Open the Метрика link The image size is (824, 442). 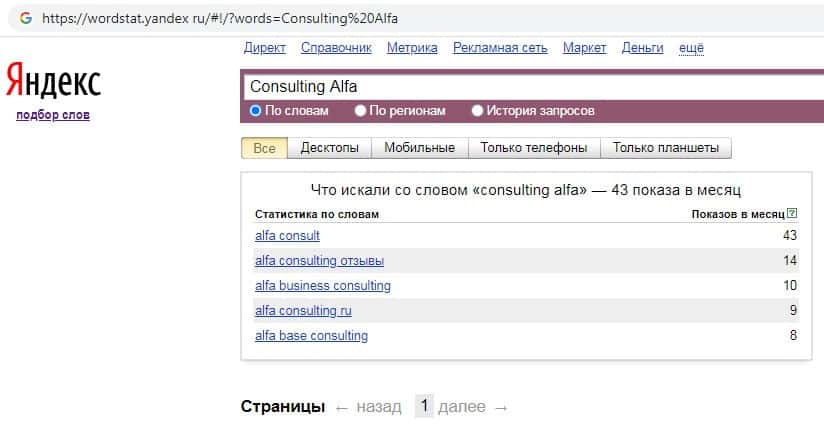(x=412, y=48)
